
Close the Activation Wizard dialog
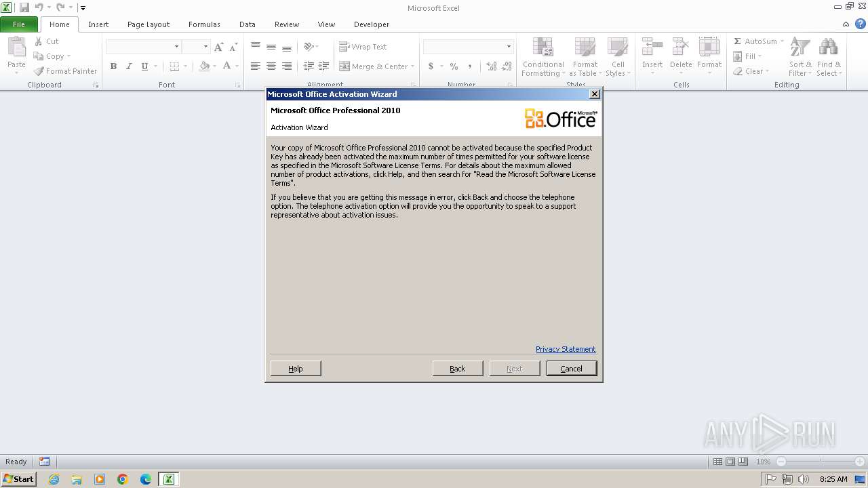(595, 94)
